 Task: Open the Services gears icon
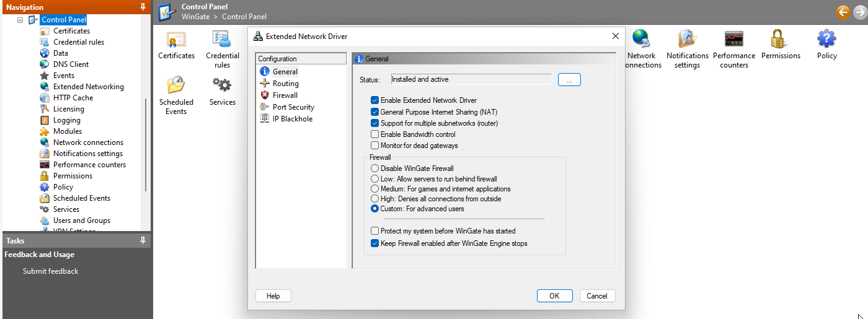point(222,85)
